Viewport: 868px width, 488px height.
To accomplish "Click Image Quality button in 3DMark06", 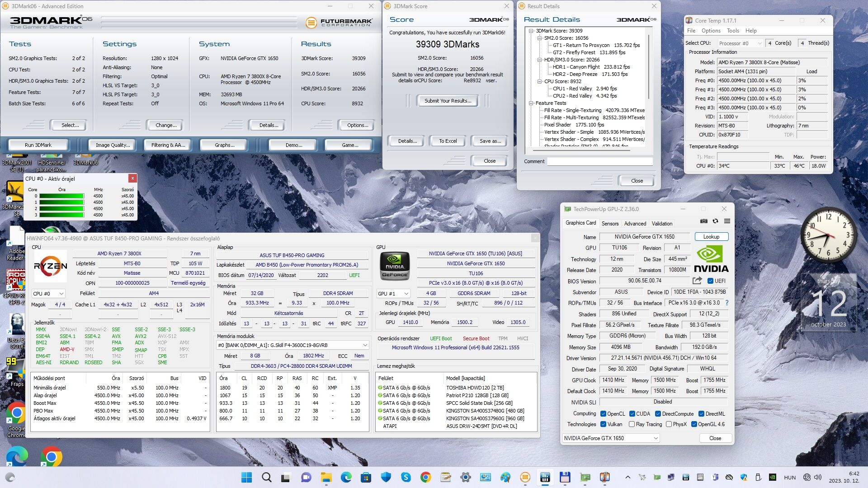I will click(x=113, y=145).
